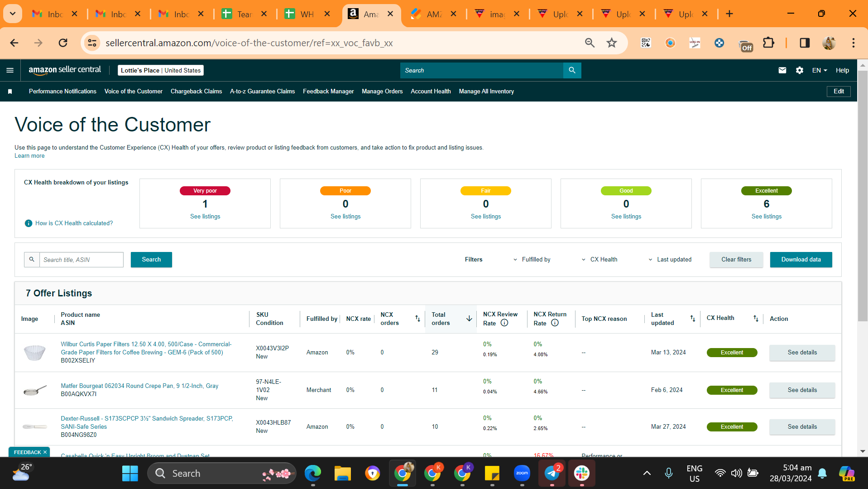Image resolution: width=868 pixels, height=489 pixels.
Task: Reload the page with browser refresh
Action: [x=63, y=43]
